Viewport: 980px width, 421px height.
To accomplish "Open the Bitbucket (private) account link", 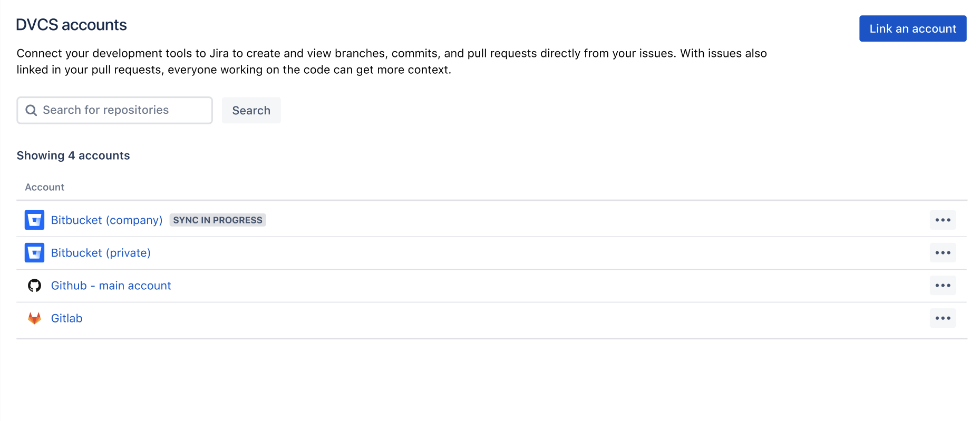I will 101,253.
